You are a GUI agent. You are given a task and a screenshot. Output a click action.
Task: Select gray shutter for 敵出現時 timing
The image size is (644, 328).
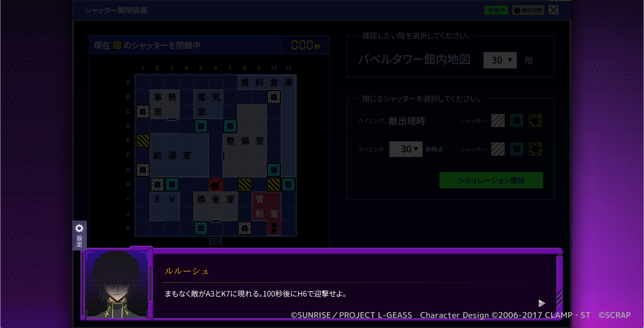[x=498, y=121]
